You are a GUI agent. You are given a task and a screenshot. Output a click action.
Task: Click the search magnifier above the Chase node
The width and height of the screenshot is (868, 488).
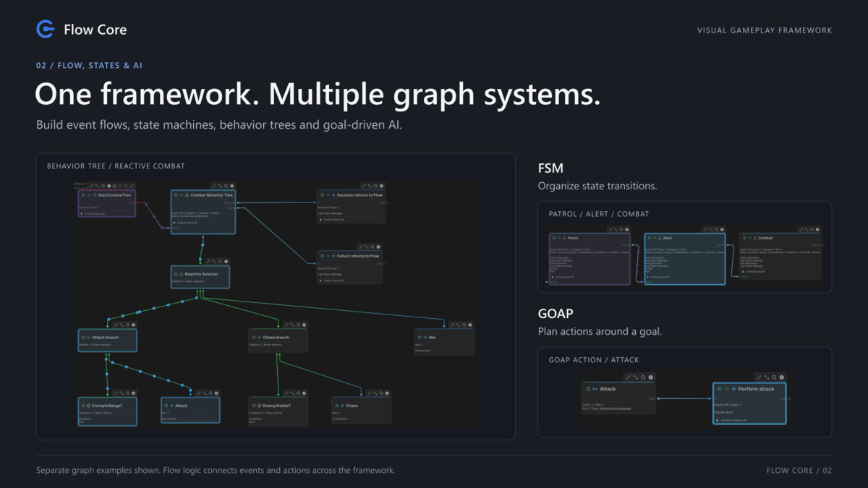[381, 393]
